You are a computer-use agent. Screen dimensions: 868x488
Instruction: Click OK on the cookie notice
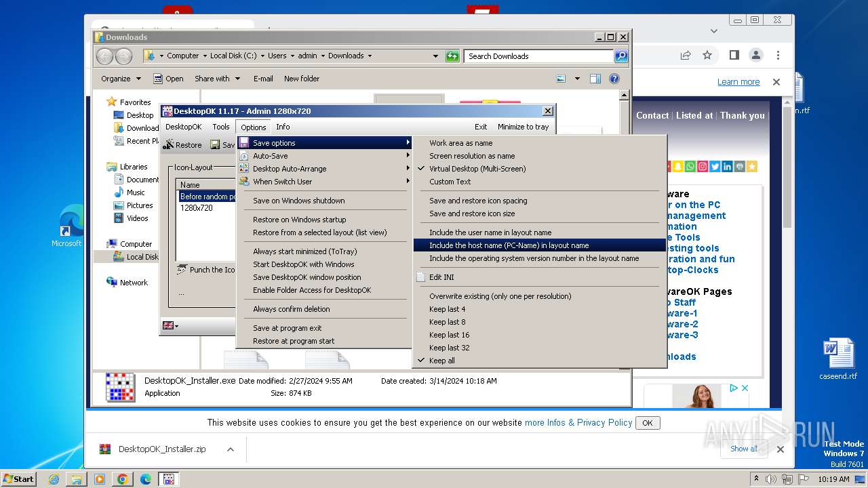pos(648,423)
